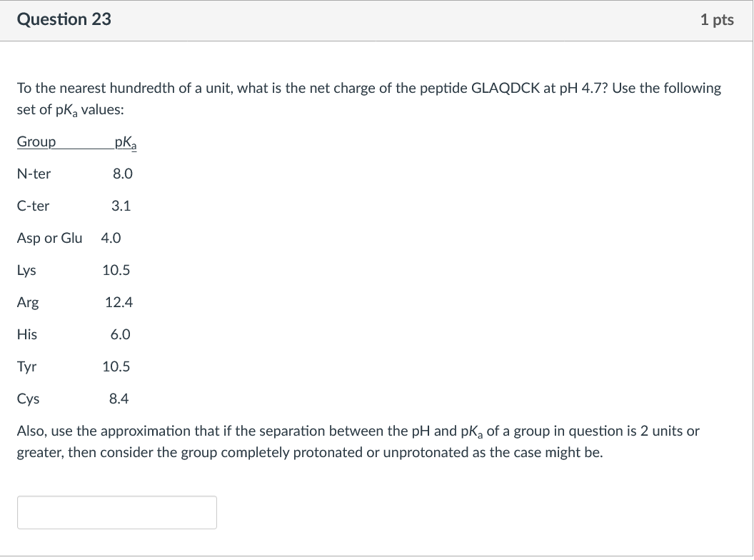Click the Question 23 heading
754x560 pixels.
coord(64,19)
